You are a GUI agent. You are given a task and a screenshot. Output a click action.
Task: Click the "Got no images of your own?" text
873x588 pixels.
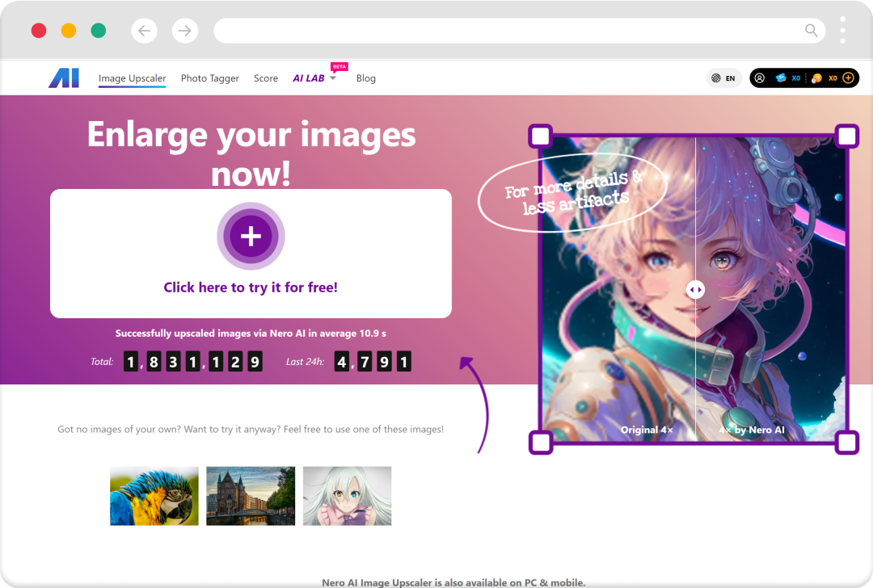(x=251, y=430)
